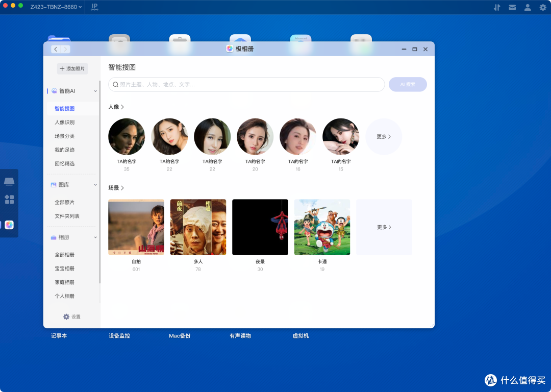Open the Z423-TBNZ-8660 device dropdown

(56, 7)
